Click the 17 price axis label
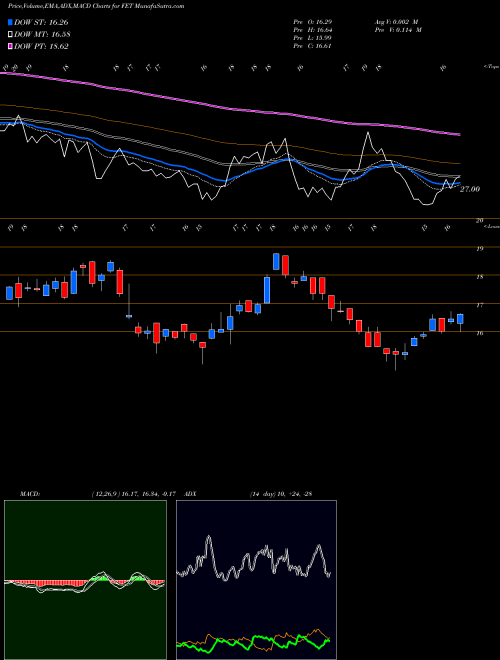500x660 pixels. coord(479,305)
